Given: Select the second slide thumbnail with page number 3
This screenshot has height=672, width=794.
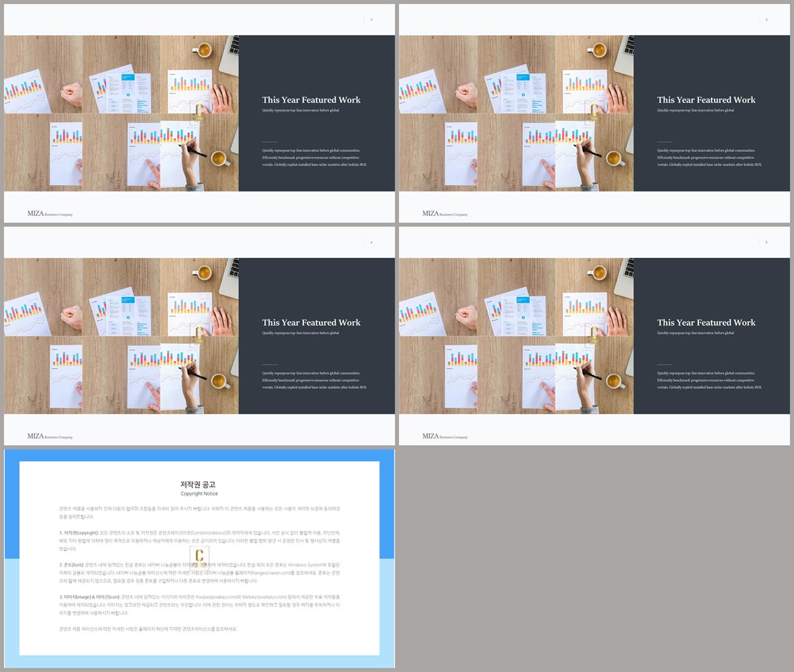Looking at the screenshot, I should click(x=595, y=113).
